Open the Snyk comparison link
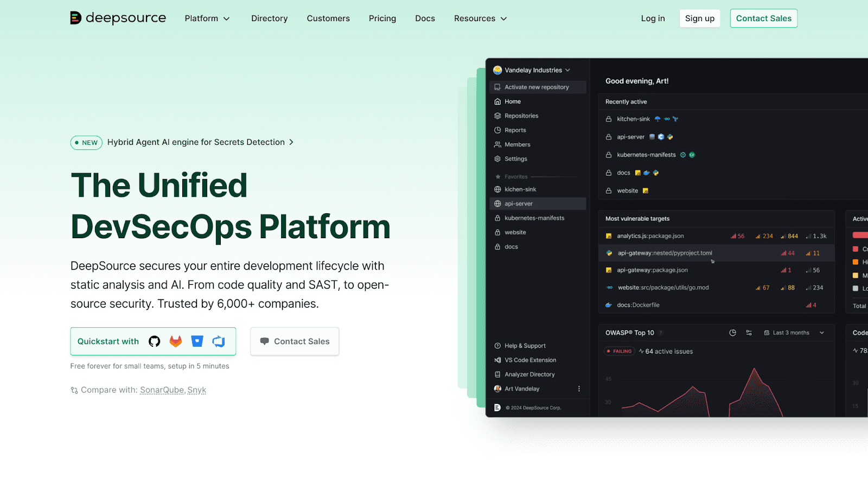This screenshot has height=490, width=868. click(x=197, y=390)
